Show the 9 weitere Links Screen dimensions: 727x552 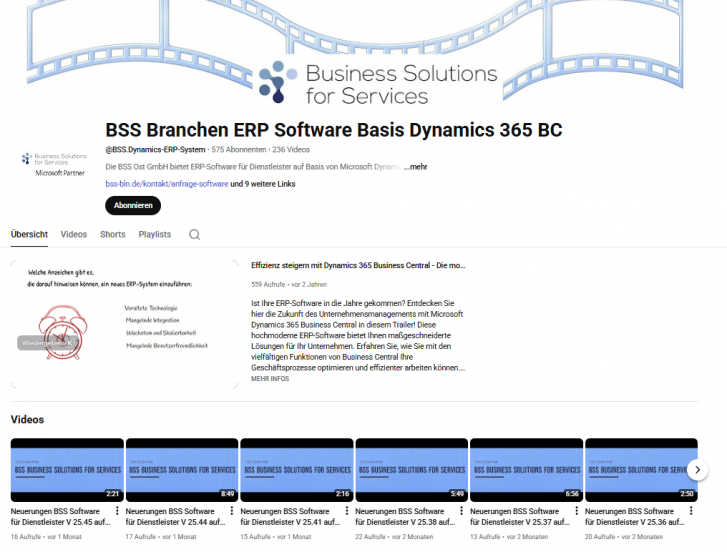263,184
